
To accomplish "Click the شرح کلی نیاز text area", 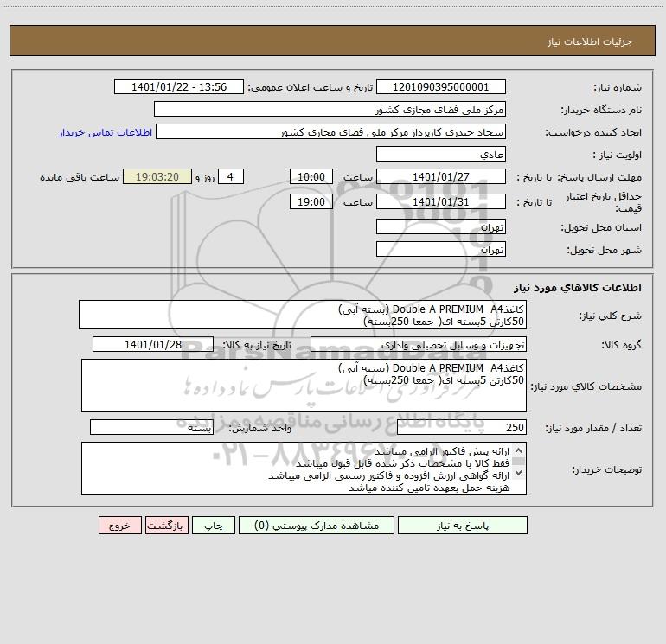I will coord(303,315).
